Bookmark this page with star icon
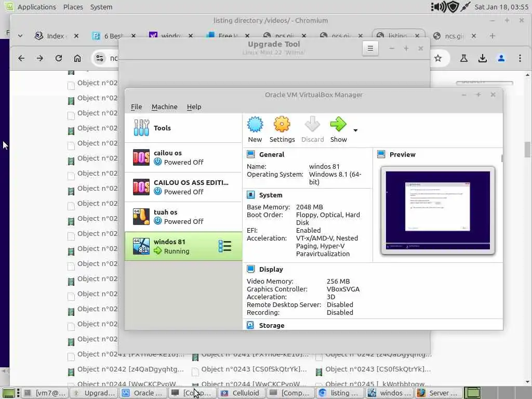This screenshot has height=399, width=532. (438, 58)
